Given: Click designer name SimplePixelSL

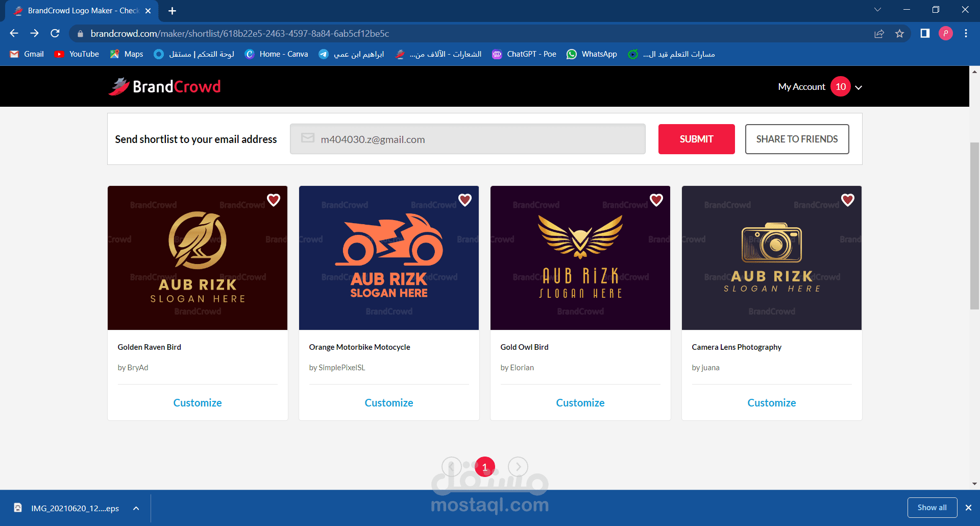Looking at the screenshot, I should click(342, 368).
